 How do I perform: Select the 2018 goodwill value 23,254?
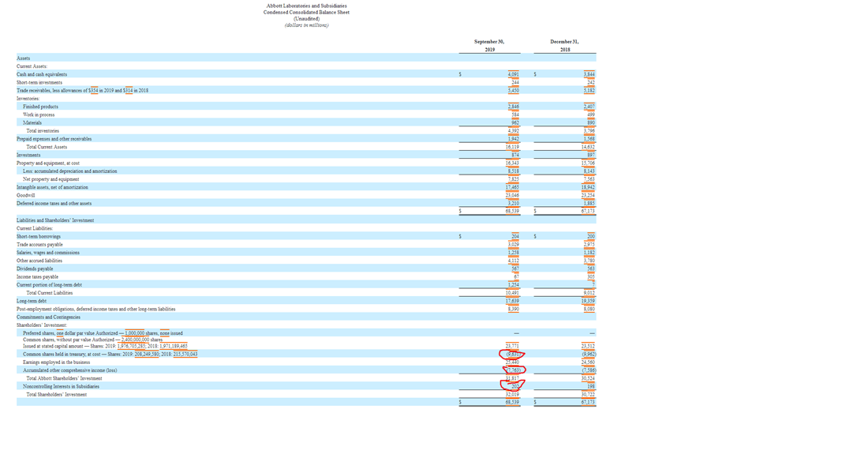pos(588,195)
